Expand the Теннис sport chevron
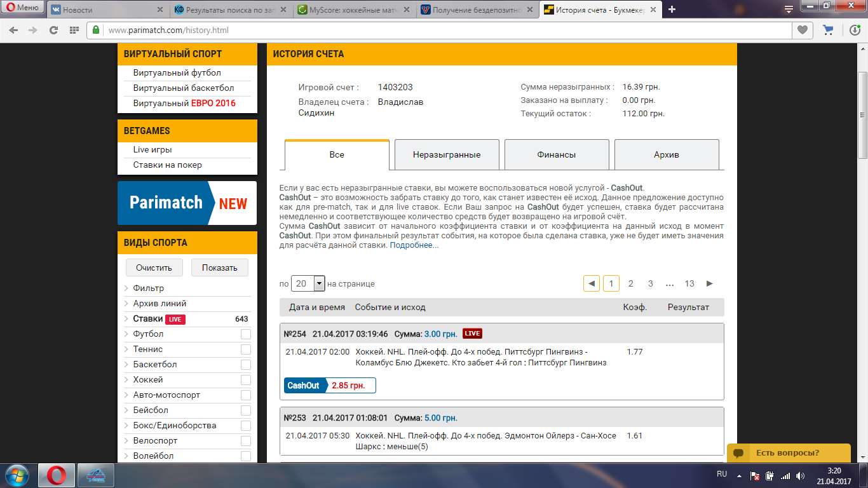868x488 pixels. (126, 349)
